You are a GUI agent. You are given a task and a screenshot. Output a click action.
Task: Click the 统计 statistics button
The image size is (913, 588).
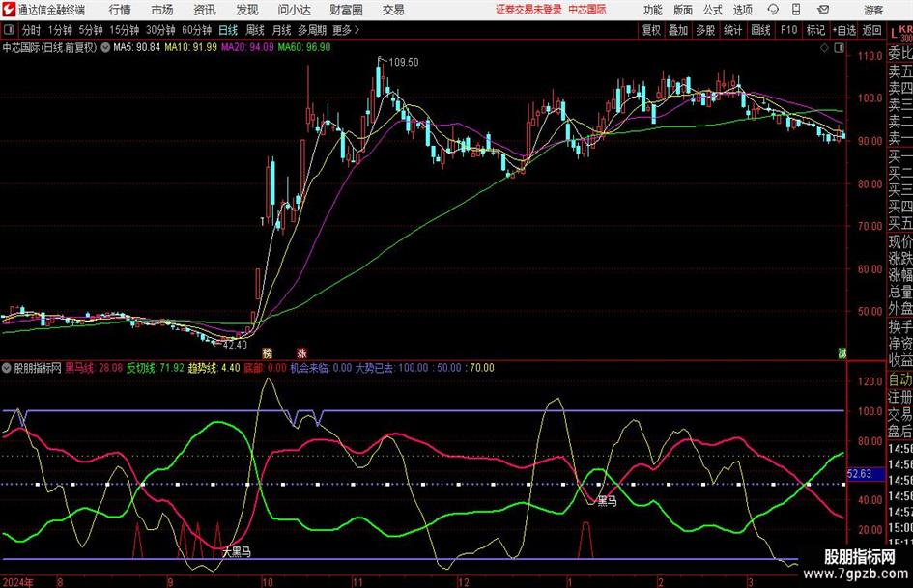[732, 30]
